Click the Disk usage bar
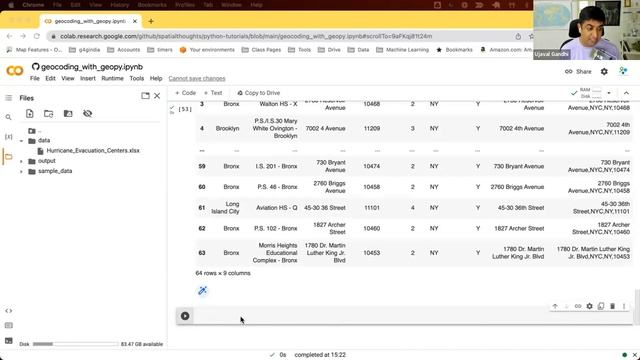Viewport: 640px width, 360px height. point(76,344)
